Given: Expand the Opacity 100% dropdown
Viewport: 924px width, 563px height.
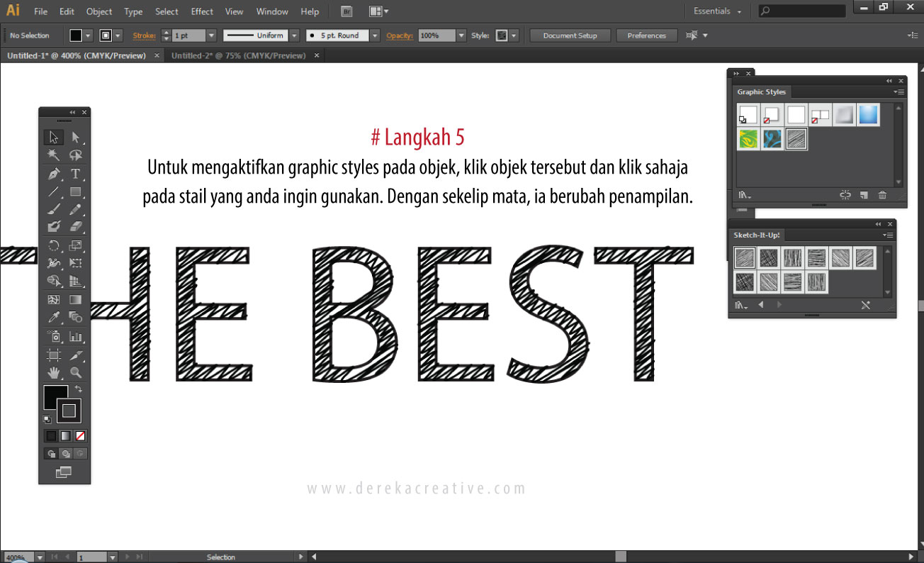Looking at the screenshot, I should click(461, 35).
